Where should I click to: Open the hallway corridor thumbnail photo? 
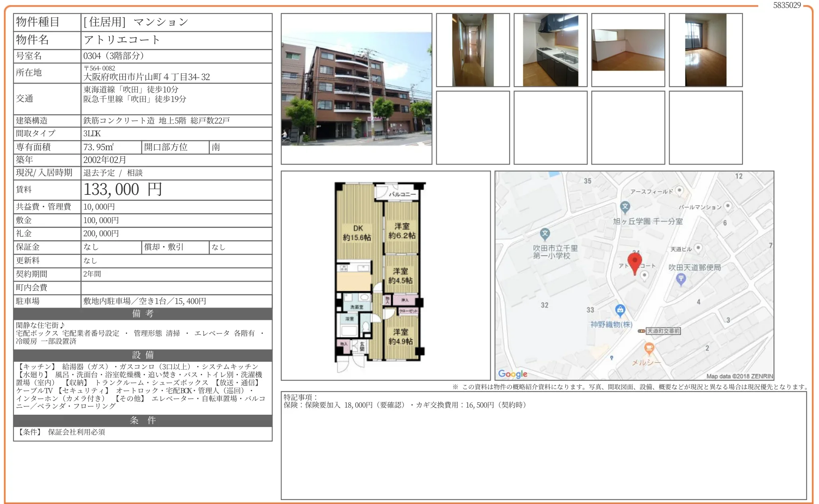point(472,50)
